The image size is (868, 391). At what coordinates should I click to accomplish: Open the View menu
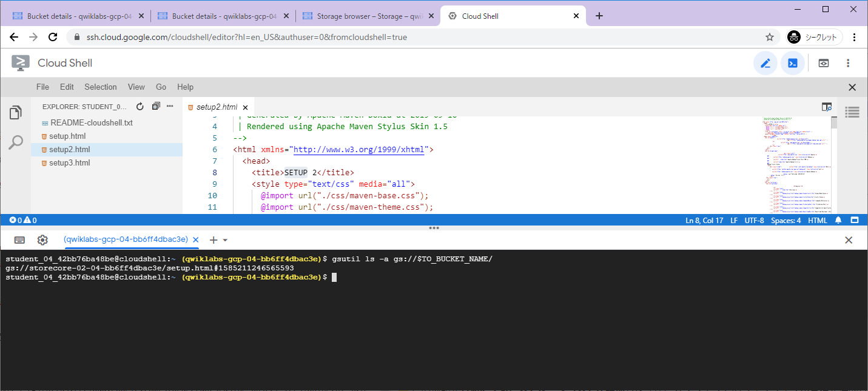(136, 87)
